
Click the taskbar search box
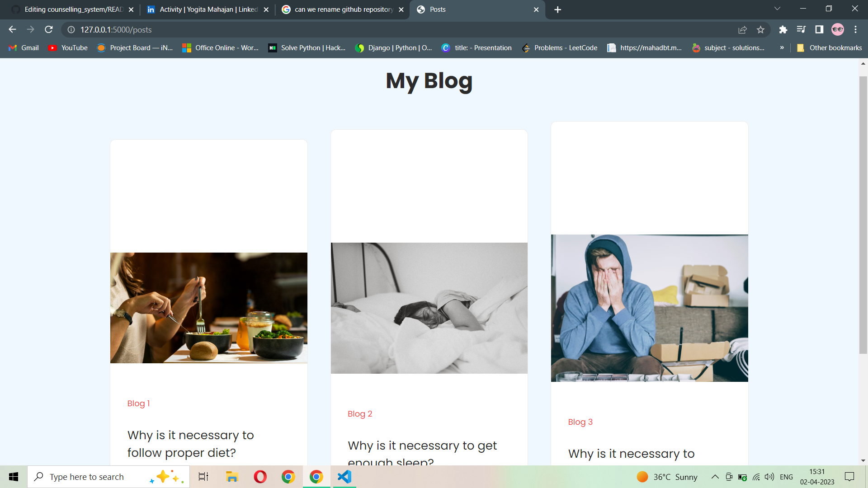[108, 477]
